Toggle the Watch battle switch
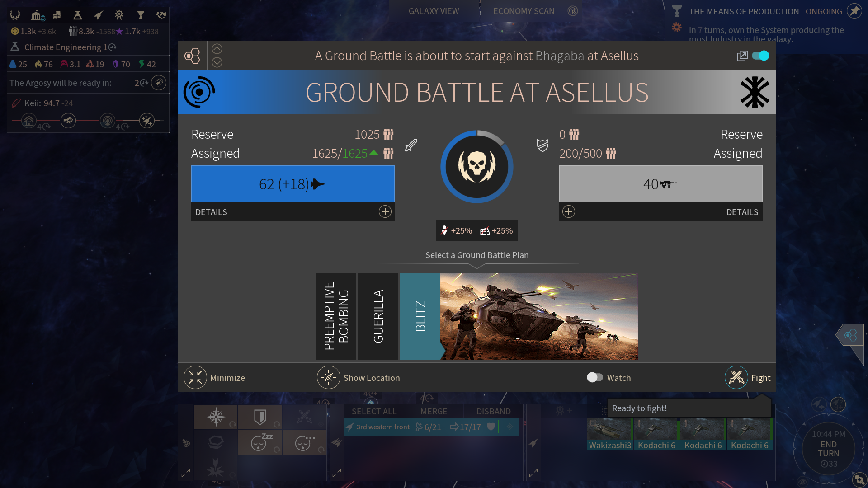This screenshot has height=488, width=868. [x=594, y=377]
